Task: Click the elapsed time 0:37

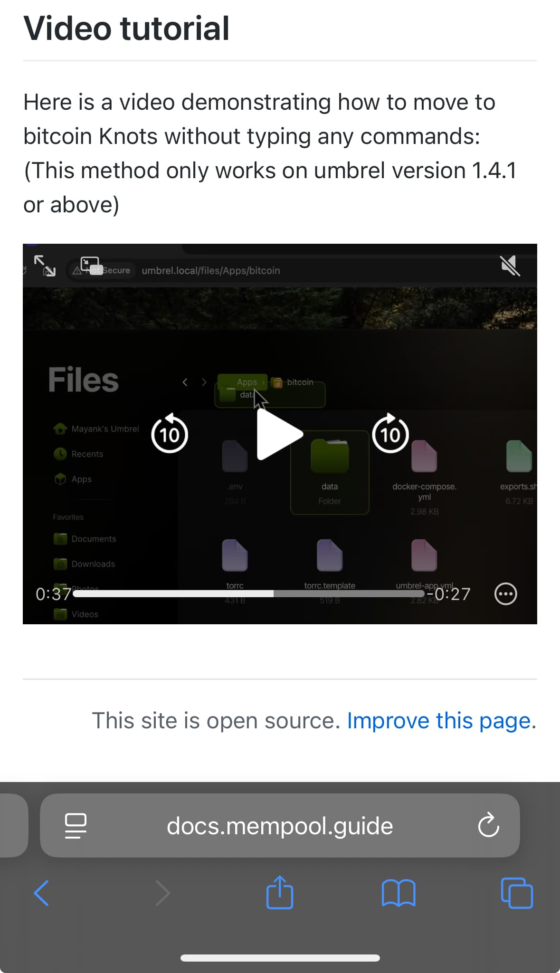Action: (x=53, y=594)
